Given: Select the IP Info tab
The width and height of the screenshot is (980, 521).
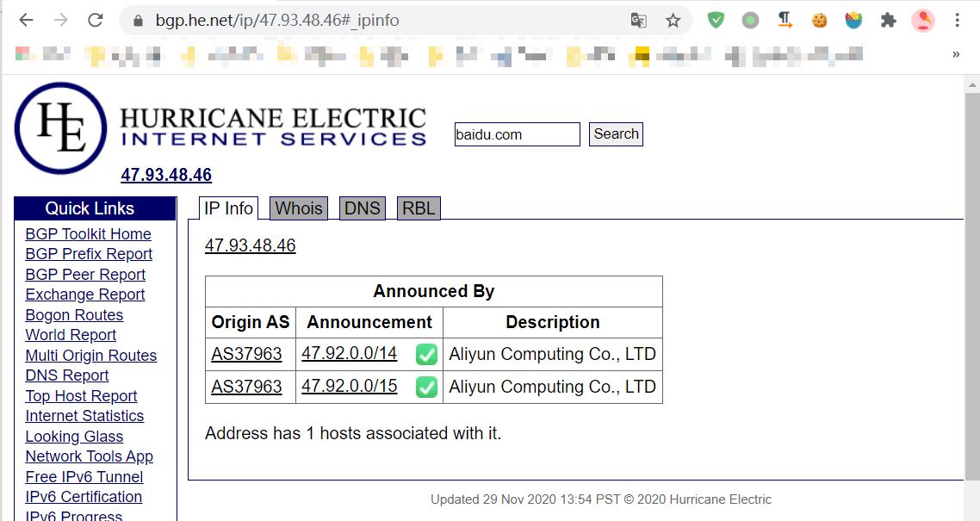Looking at the screenshot, I should click(229, 208).
